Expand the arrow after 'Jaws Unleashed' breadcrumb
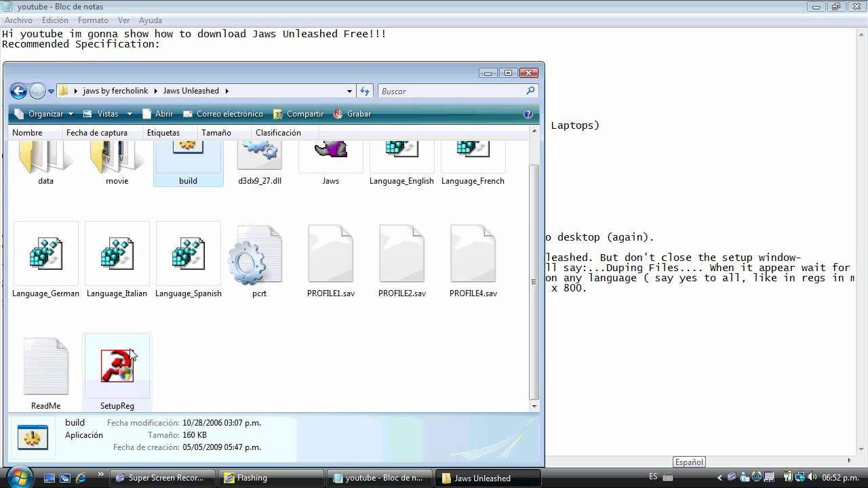The height and width of the screenshot is (488, 868). pos(227,91)
